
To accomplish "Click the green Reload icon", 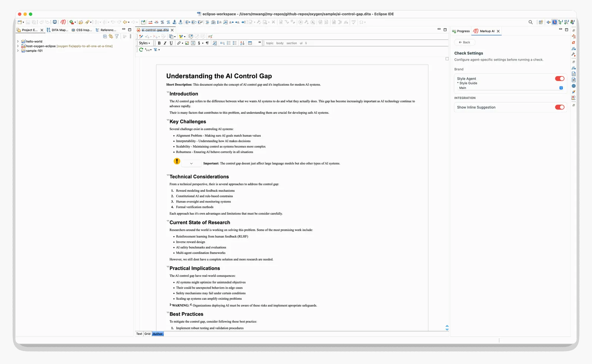I will click(141, 50).
